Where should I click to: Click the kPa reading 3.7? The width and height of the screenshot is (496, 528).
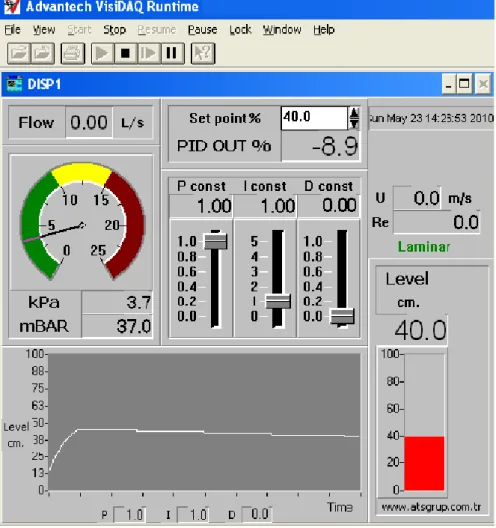(x=117, y=302)
